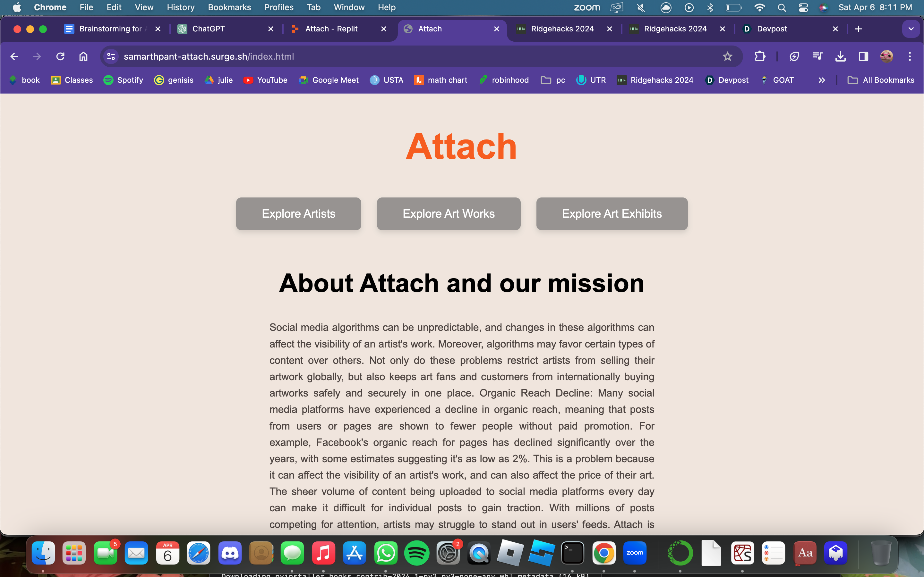Open Chrome side panel icon
Screen dimensions: 924x577
tap(863, 56)
